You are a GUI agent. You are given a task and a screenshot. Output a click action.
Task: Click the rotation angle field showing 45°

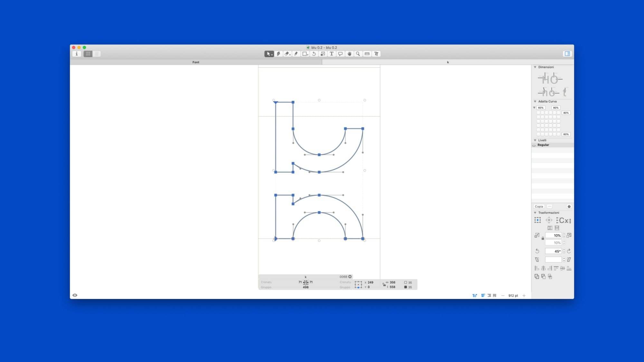554,251
